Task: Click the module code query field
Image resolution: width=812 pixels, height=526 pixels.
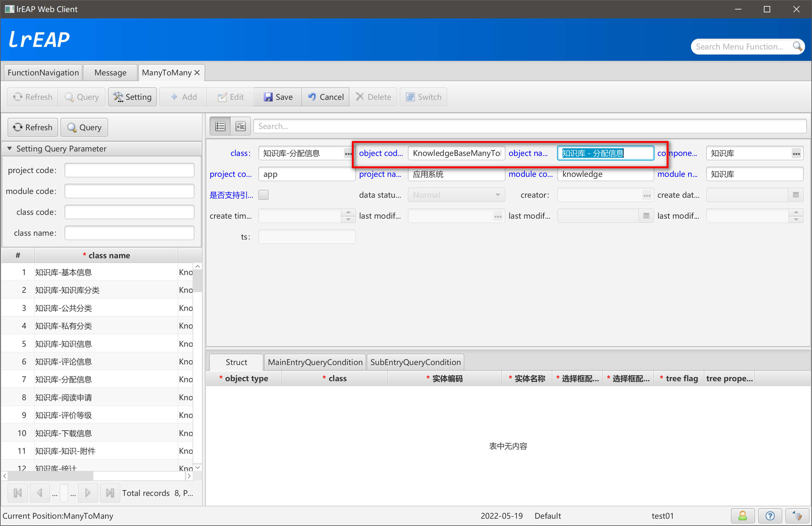Action: click(130, 191)
